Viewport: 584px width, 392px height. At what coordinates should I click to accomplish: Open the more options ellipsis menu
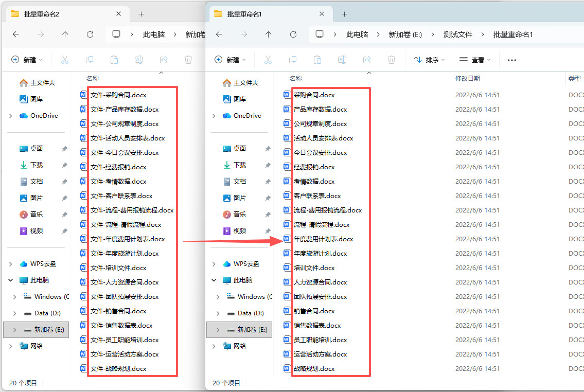click(512, 60)
